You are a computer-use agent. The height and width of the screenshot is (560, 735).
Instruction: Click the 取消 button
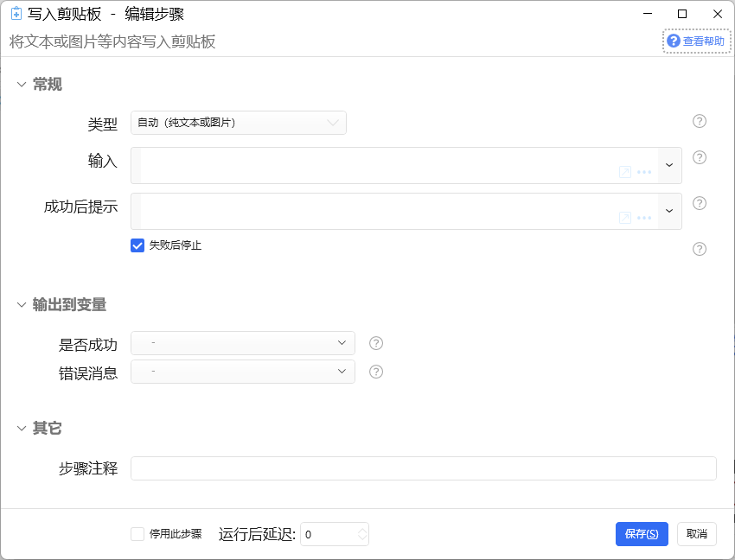pos(697,534)
